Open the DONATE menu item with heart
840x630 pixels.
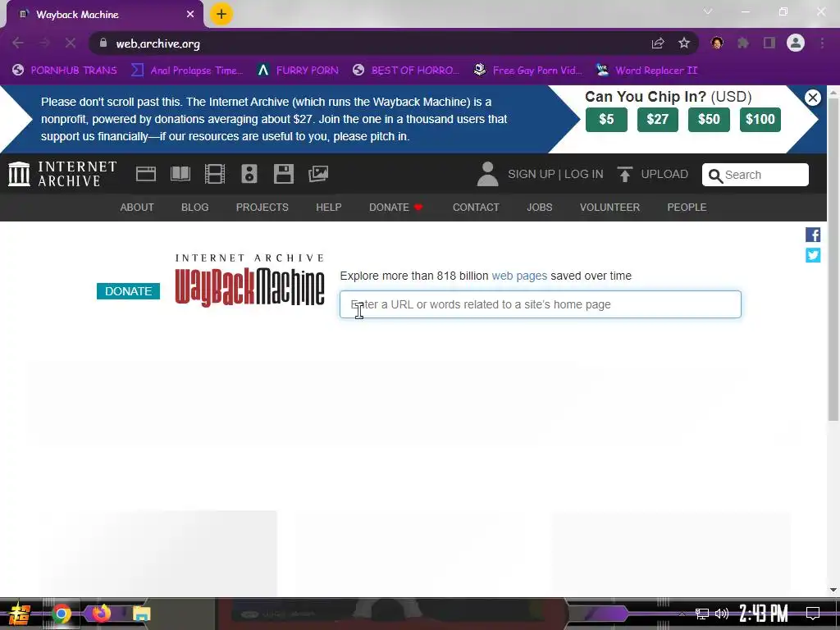[396, 208]
